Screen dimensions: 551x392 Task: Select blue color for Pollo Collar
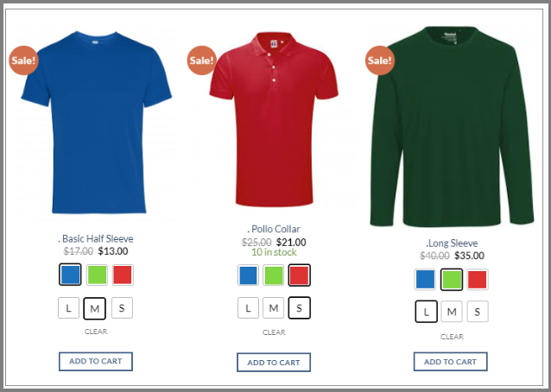click(x=248, y=275)
